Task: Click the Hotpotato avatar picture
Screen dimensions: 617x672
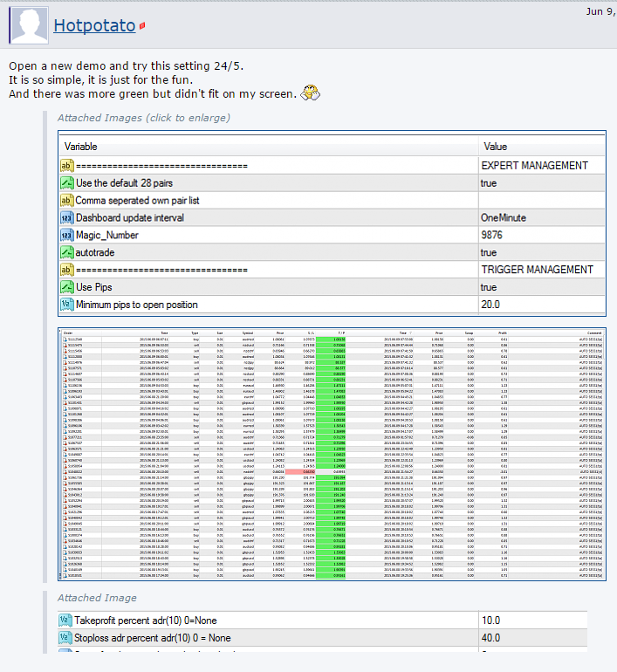Action: [x=28, y=25]
